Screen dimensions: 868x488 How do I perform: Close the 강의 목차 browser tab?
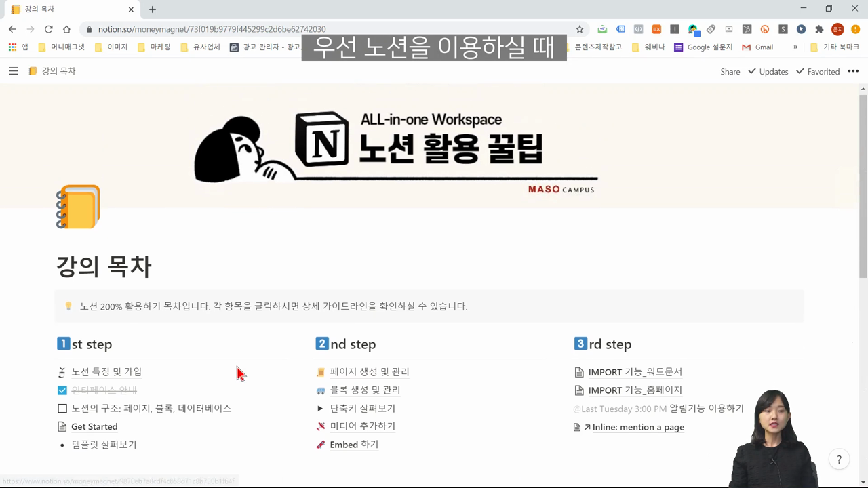pyautogui.click(x=130, y=9)
